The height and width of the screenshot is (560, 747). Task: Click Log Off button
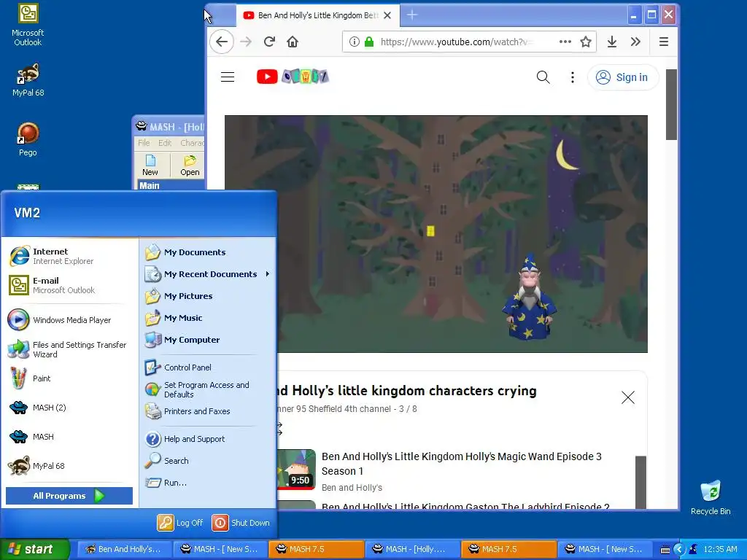coord(181,523)
